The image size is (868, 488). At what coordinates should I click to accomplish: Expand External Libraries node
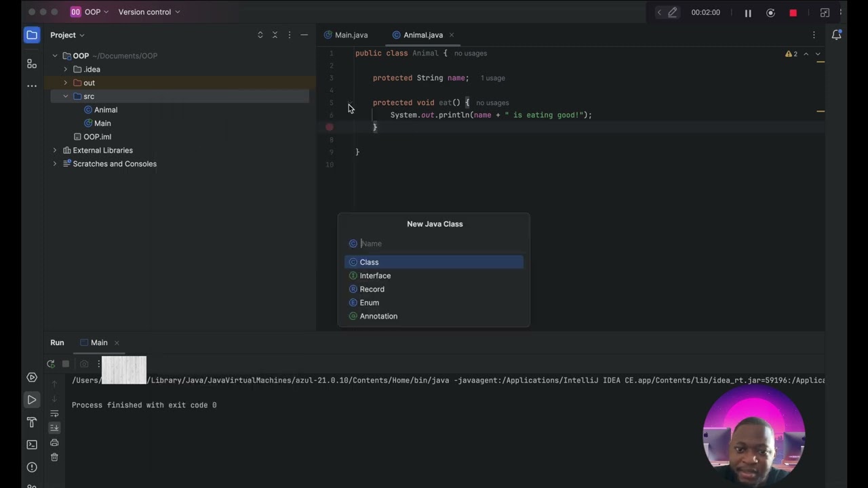pos(55,150)
